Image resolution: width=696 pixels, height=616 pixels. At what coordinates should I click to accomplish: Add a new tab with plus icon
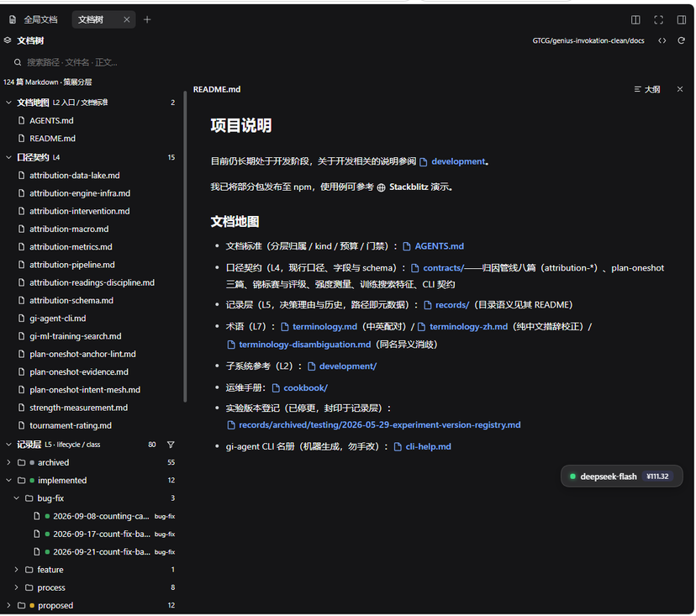coord(147,19)
